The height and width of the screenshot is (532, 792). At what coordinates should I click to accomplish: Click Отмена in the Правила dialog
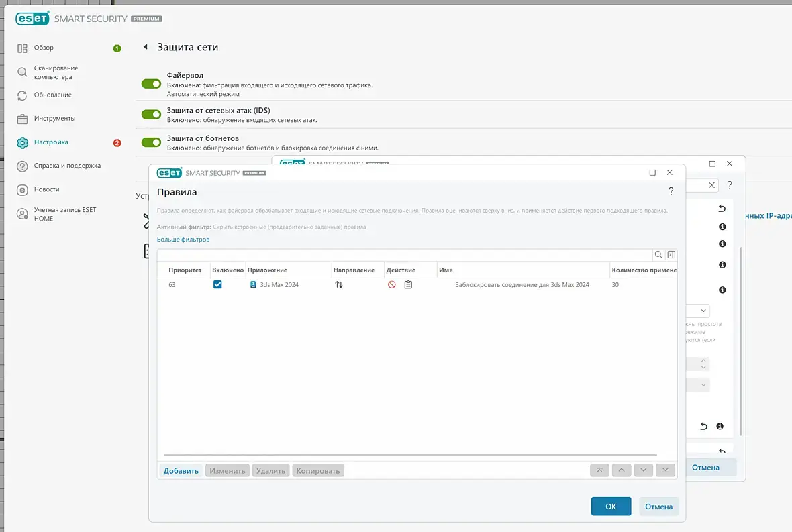click(x=658, y=507)
